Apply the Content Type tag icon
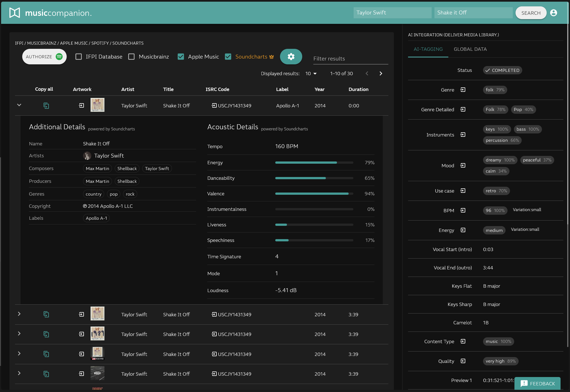The image size is (570, 392). [x=463, y=341]
